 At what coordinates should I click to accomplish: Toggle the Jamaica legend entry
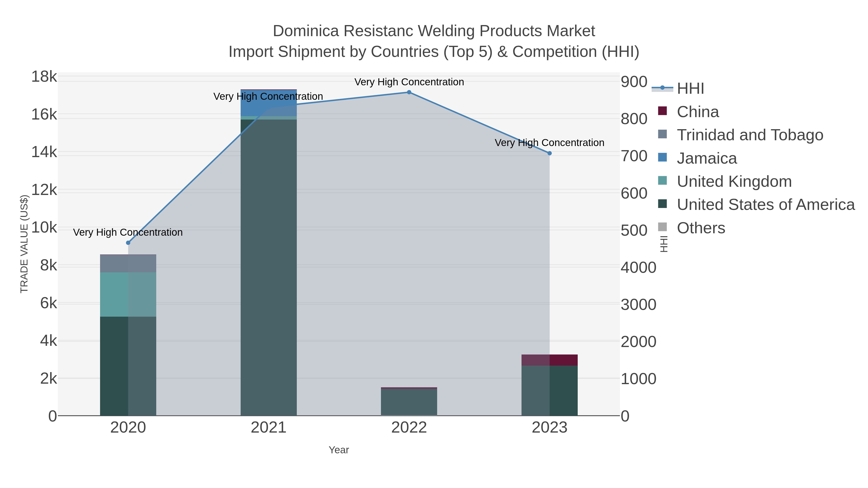tap(697, 158)
